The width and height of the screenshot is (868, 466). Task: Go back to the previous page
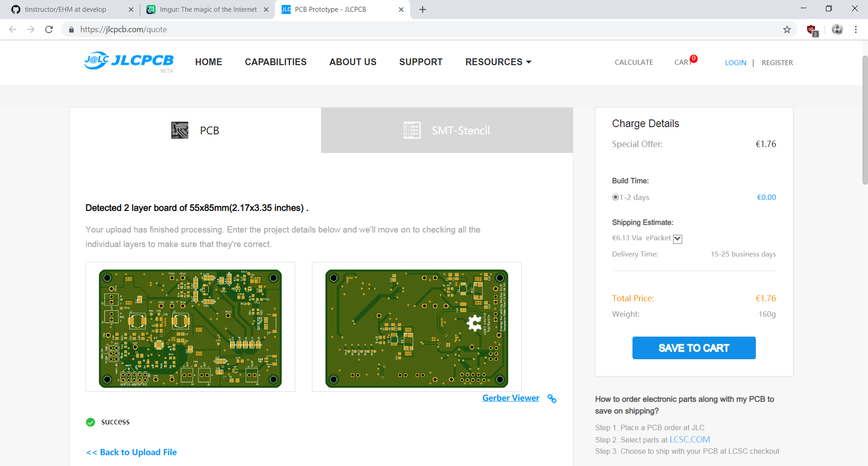pyautogui.click(x=13, y=29)
